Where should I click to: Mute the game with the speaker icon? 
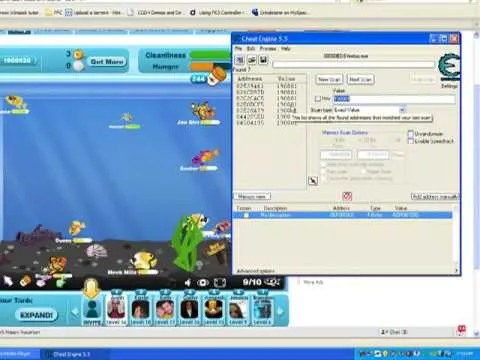coord(188,283)
